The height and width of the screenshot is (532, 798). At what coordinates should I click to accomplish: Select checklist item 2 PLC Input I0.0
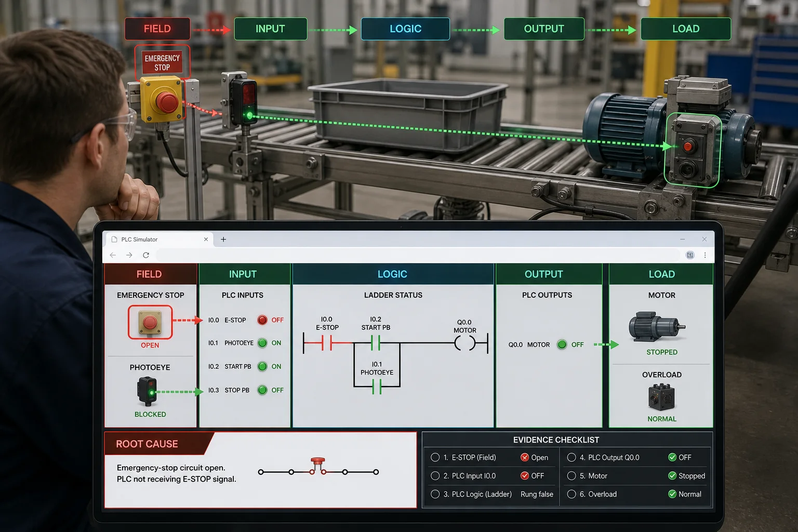pyautogui.click(x=435, y=476)
